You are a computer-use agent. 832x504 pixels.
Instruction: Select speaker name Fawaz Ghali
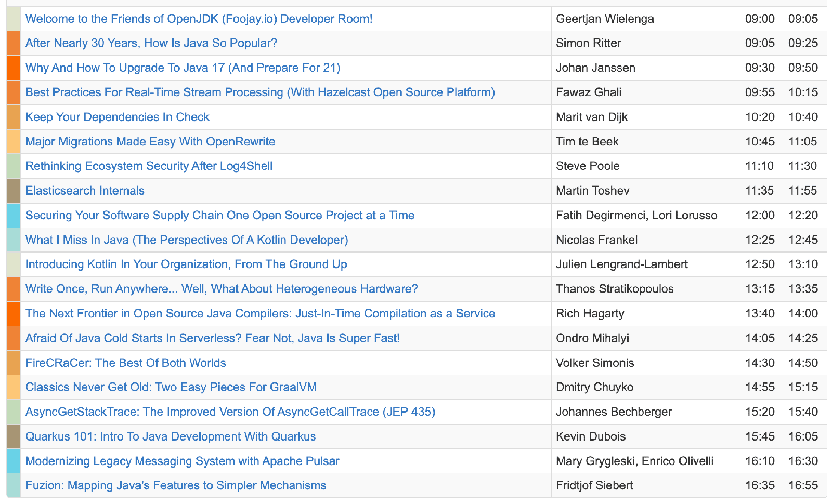point(589,92)
